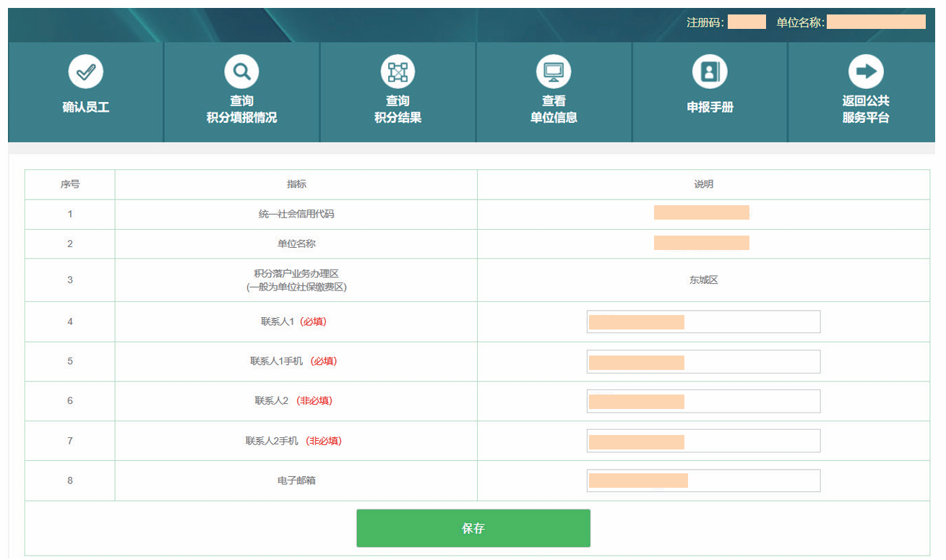Click the 查询积分填报情况 magnifier icon
946x560 pixels.
pyautogui.click(x=241, y=70)
